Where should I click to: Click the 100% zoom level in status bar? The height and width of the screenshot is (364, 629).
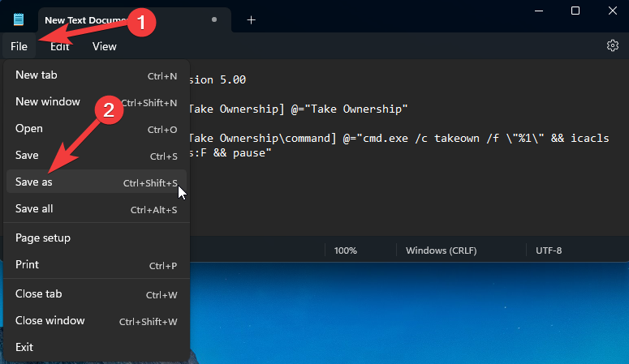[346, 251]
